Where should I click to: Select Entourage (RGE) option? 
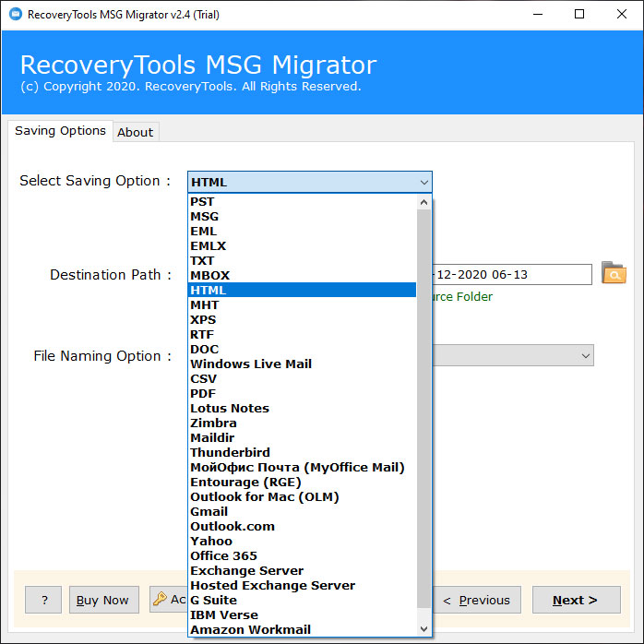coord(302,483)
